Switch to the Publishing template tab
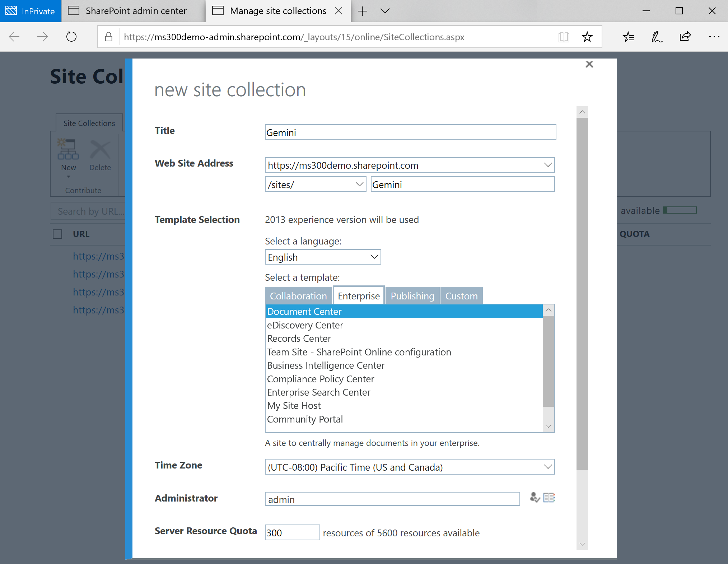The image size is (728, 564). (x=412, y=296)
